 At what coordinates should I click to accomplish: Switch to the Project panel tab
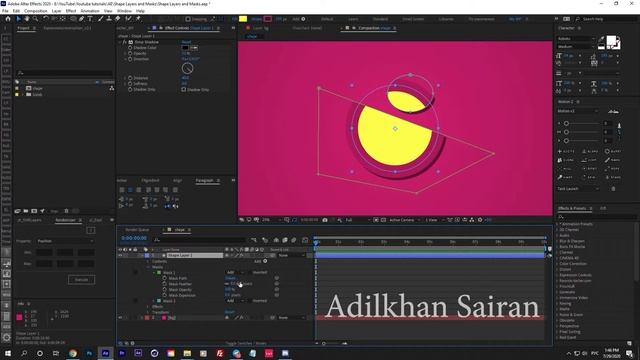tap(23, 28)
